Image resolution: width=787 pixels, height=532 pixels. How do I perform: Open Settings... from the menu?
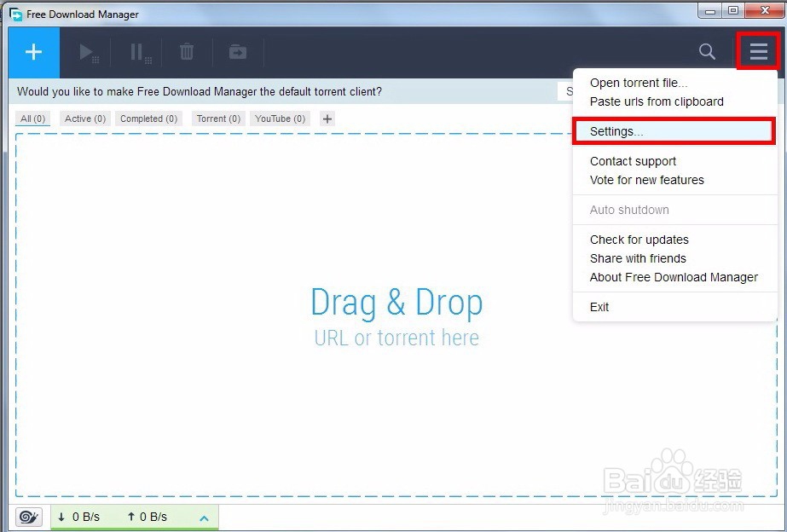pyautogui.click(x=674, y=131)
